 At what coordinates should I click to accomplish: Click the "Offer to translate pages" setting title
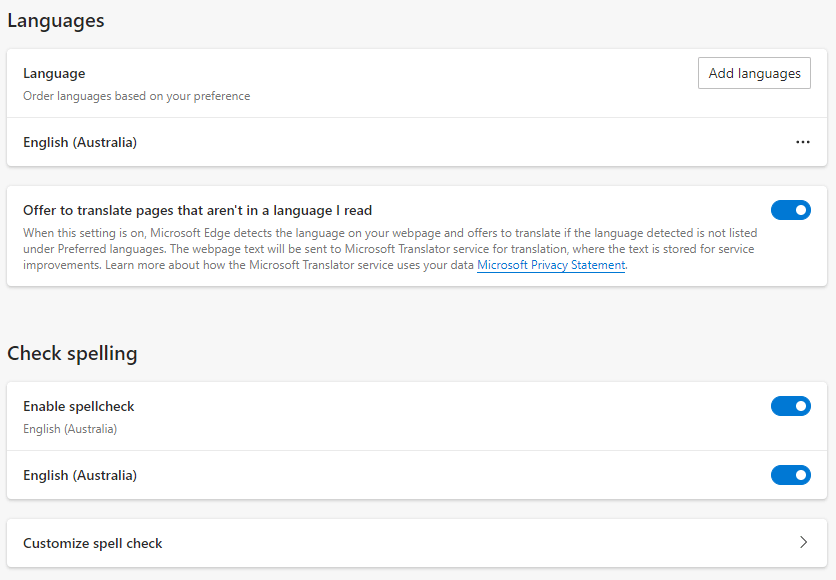coord(197,210)
